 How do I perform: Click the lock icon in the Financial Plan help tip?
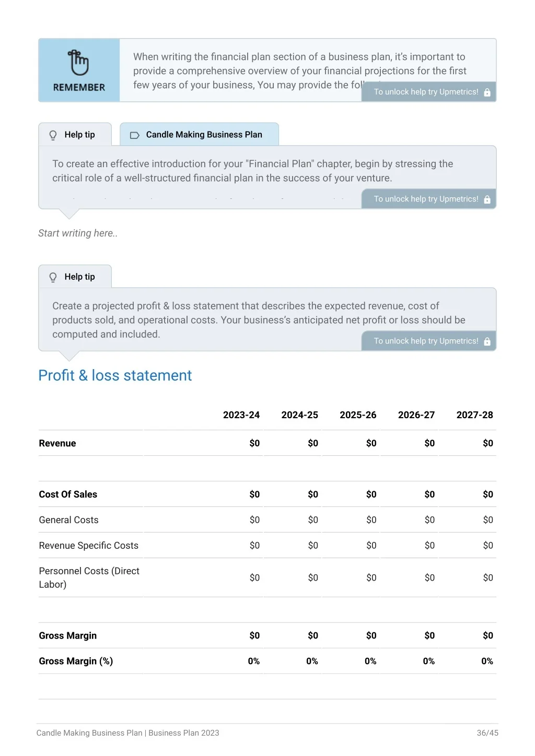coord(487,199)
